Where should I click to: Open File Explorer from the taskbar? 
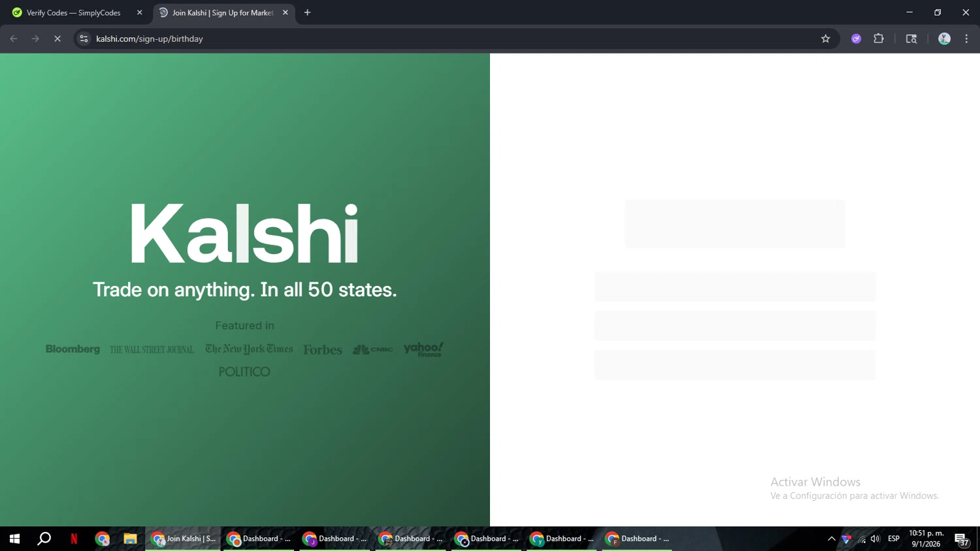point(130,539)
